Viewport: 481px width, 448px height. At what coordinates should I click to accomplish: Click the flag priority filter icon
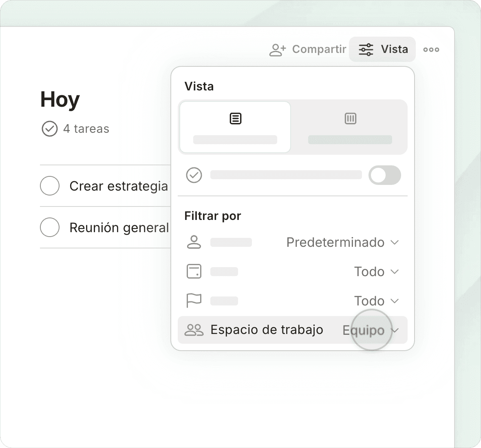click(194, 301)
